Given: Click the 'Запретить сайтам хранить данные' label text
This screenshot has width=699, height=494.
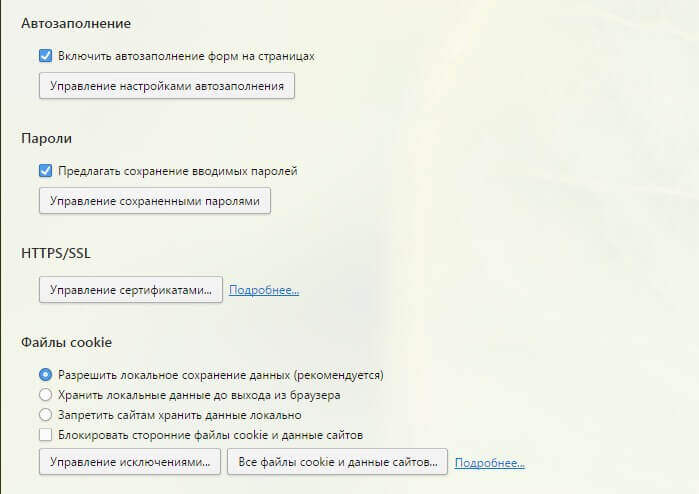Looking at the screenshot, I should [x=179, y=414].
